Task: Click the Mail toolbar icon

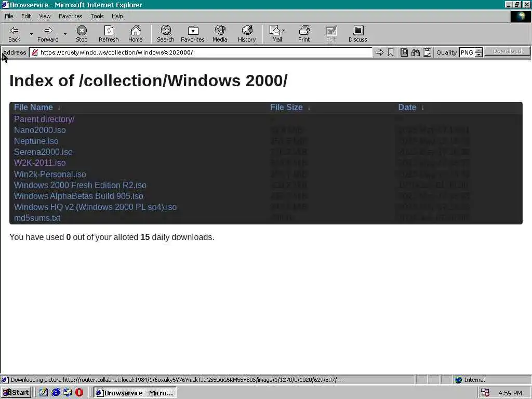Action: pos(275,34)
